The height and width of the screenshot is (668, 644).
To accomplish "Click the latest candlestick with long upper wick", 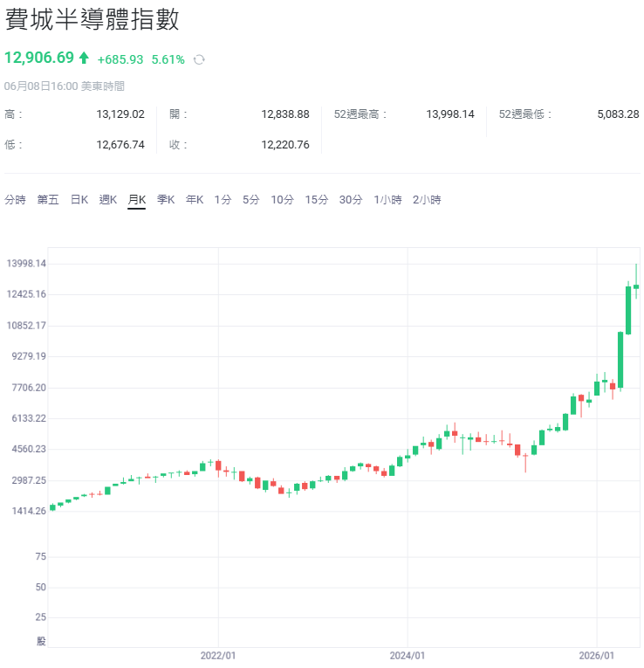I will tap(636, 281).
